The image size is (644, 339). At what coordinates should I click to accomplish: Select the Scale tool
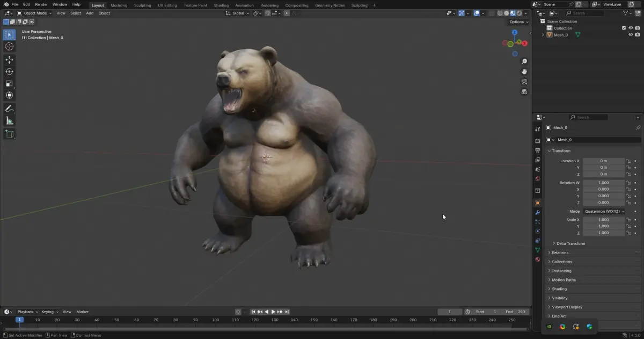pyautogui.click(x=9, y=83)
